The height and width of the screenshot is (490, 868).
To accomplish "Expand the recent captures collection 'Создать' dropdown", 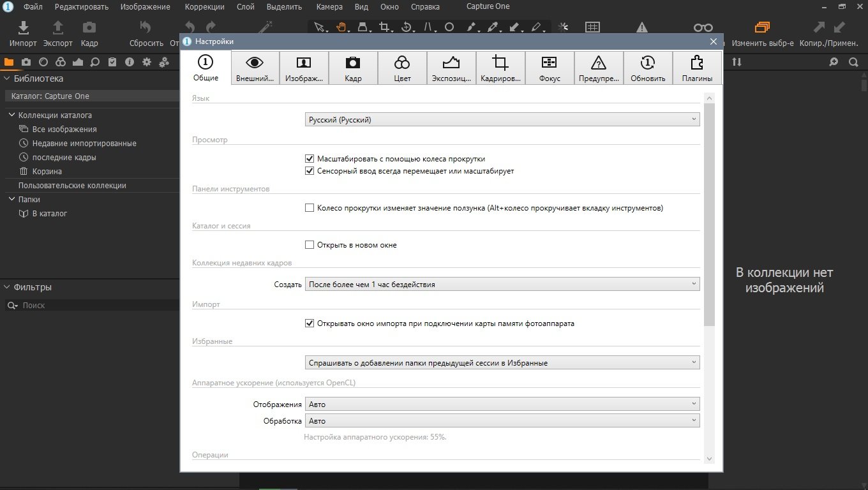I will [502, 285].
